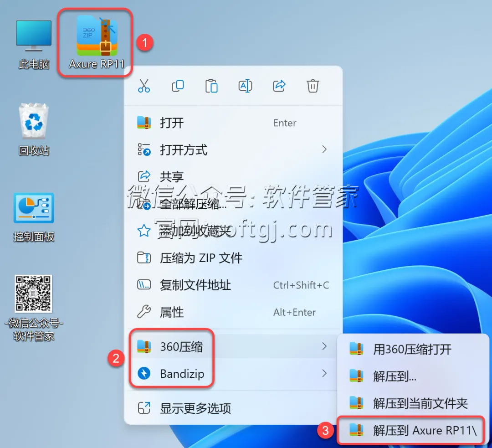
Task: Expand the Bandizip chevron arrow
Action: (x=324, y=373)
